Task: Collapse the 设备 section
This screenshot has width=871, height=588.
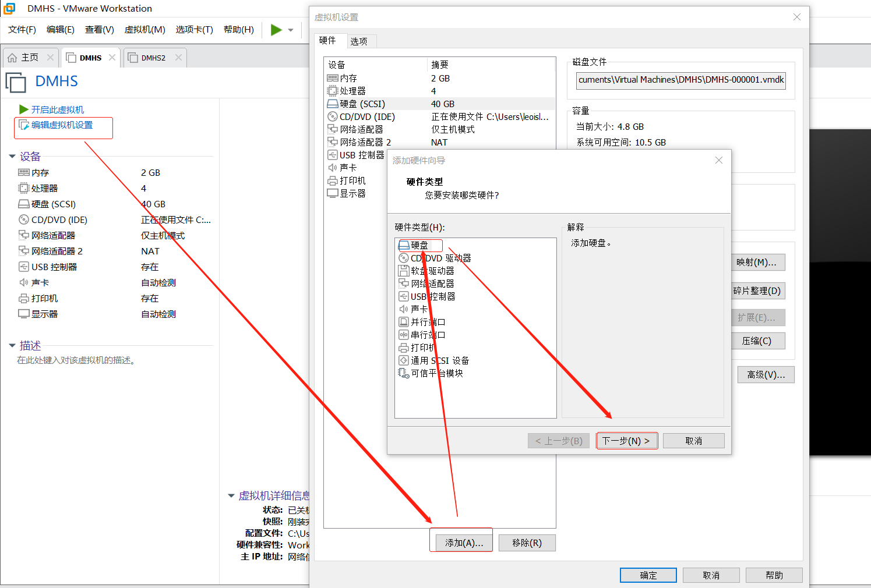Action: pos(13,156)
